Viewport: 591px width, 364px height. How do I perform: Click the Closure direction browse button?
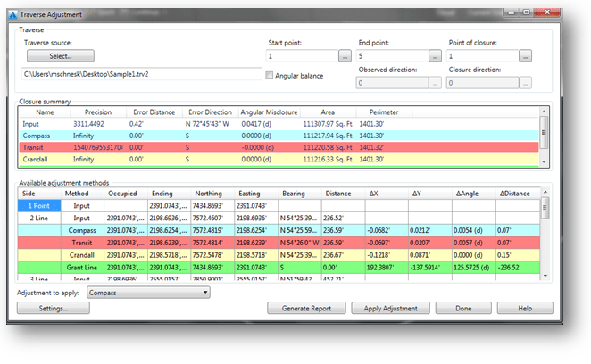pos(526,83)
